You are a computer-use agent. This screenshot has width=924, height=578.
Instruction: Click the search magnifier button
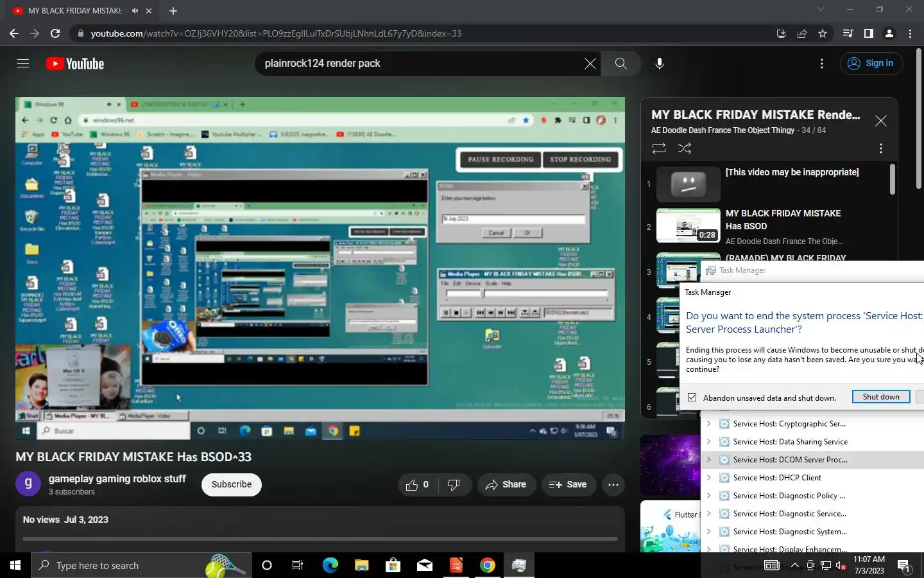620,64
